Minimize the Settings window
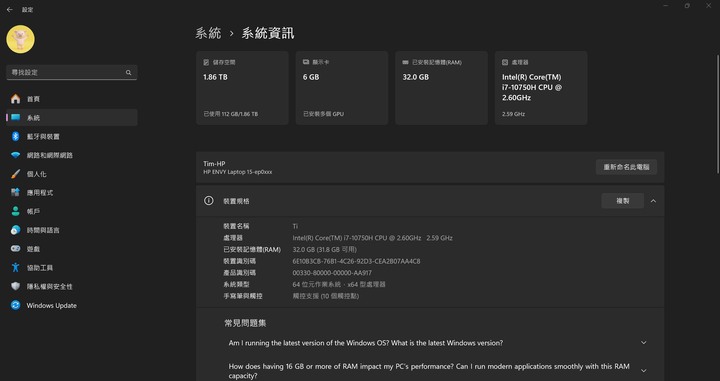 click(666, 6)
